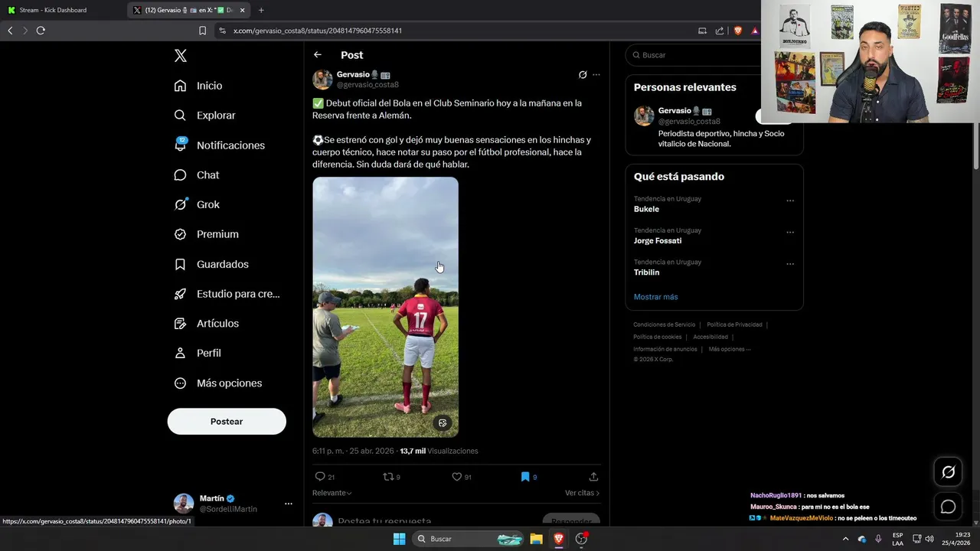This screenshot has width=980, height=551.
Task: Open Martín account menu dots
Action: [289, 504]
